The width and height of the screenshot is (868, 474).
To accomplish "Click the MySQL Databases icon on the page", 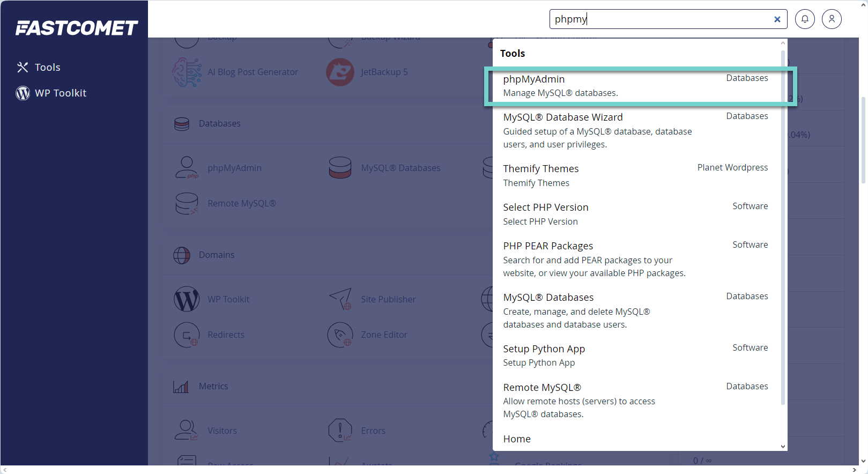I will tap(340, 168).
